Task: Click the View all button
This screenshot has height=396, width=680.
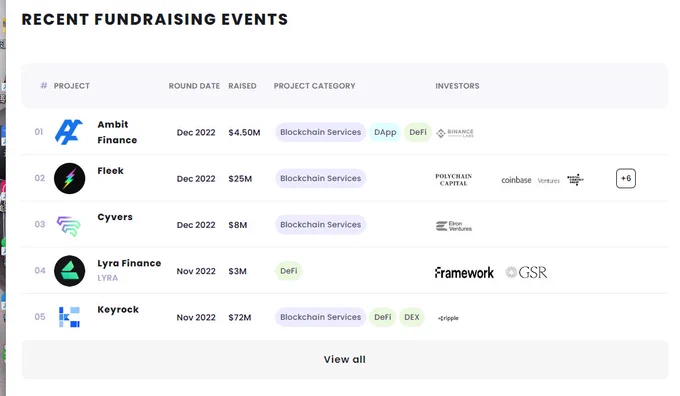Action: tap(345, 360)
